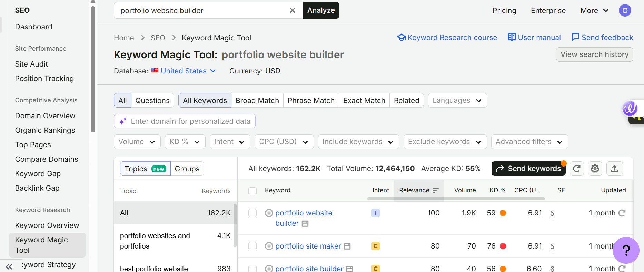Open SERP view icon for portfolio site maker
Screen dimensions: 644x272
click(347, 246)
